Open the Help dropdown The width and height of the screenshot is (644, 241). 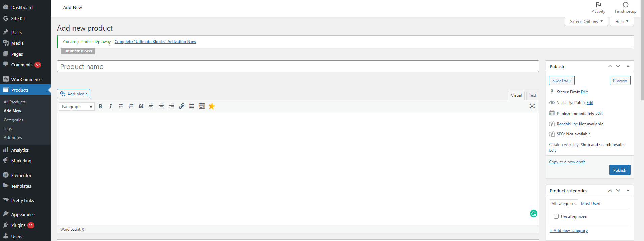pyautogui.click(x=621, y=21)
